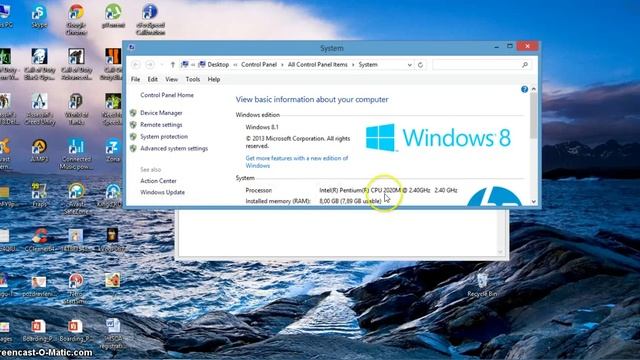Click the Back arrow in System window

pos(136,64)
